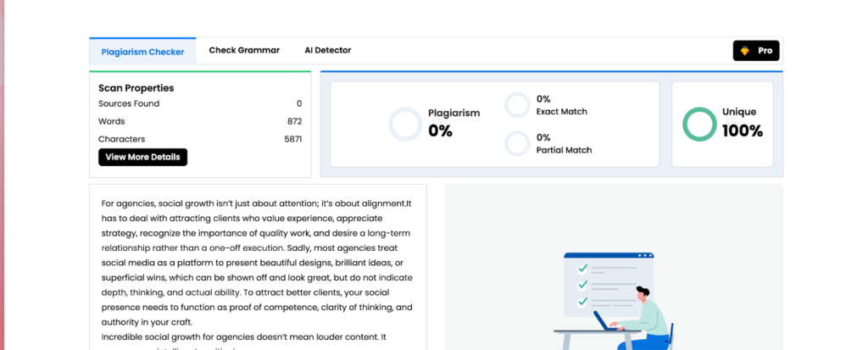
Task: Click the checklist window illustration
Action: [x=609, y=283]
